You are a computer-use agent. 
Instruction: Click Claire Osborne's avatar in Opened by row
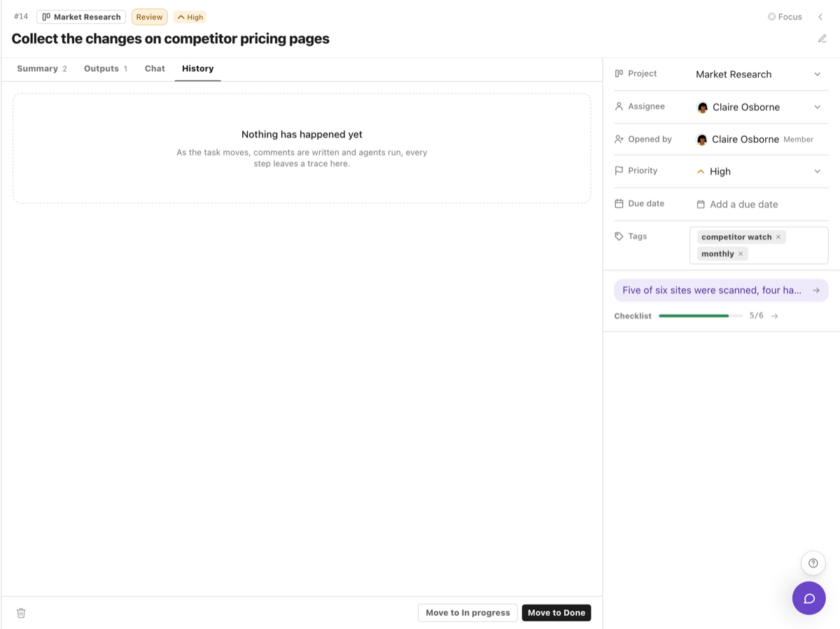pos(702,139)
